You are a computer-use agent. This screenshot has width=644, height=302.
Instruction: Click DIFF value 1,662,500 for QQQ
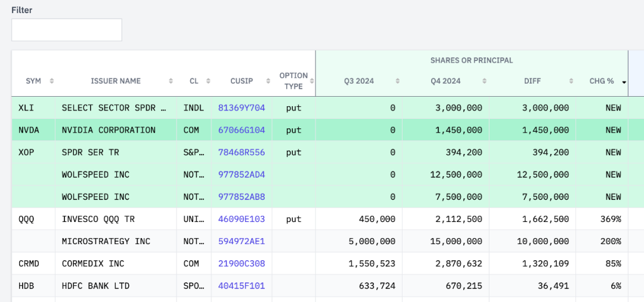546,219
